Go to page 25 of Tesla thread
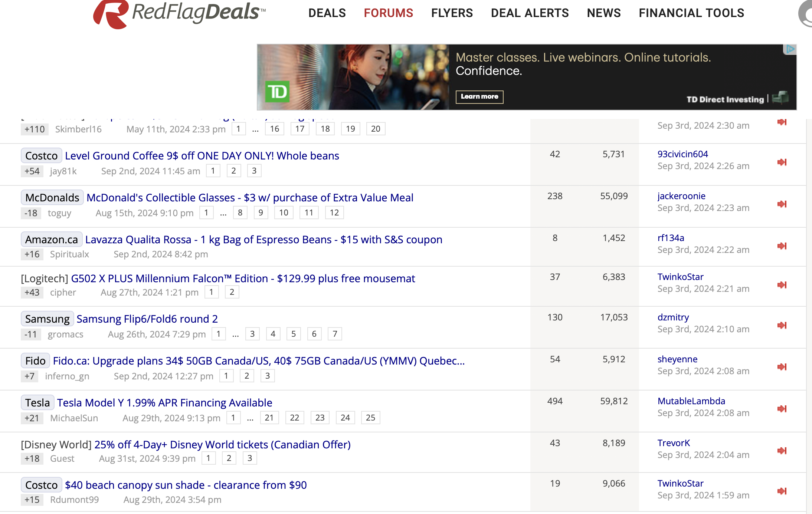812x514 pixels. [370, 418]
